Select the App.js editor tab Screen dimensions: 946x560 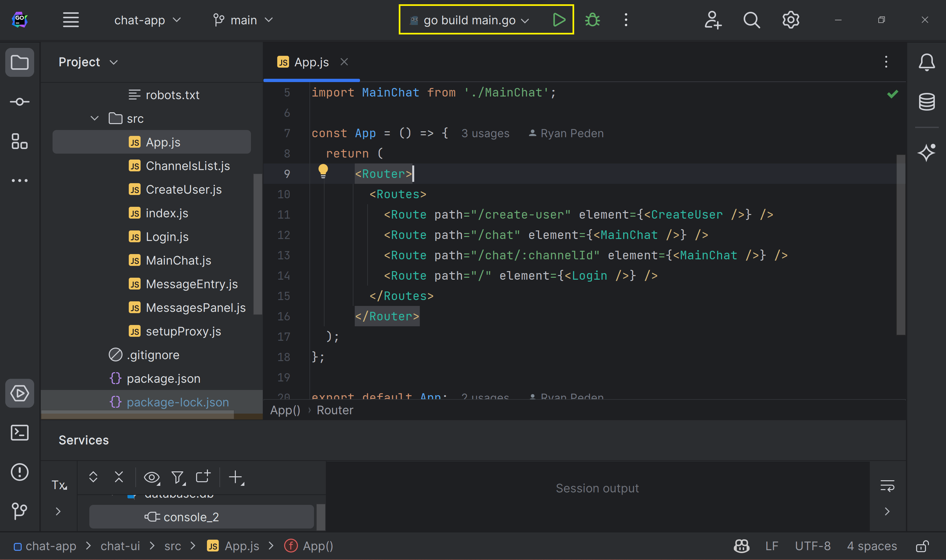[x=311, y=62]
